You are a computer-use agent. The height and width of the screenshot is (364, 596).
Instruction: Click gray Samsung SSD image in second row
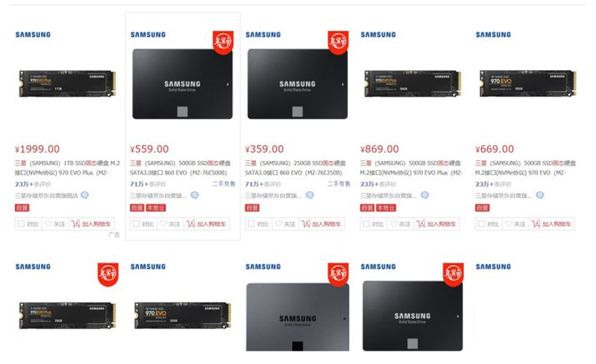point(297,316)
